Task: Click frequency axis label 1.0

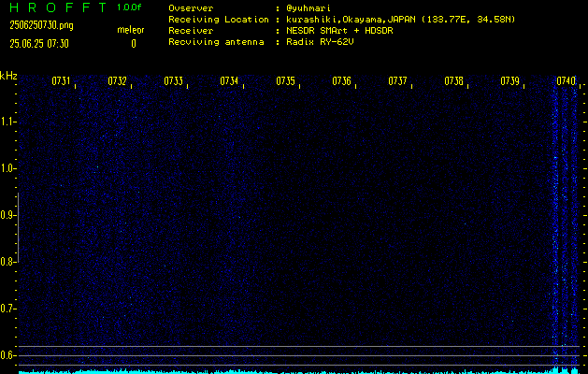Action: point(7,168)
